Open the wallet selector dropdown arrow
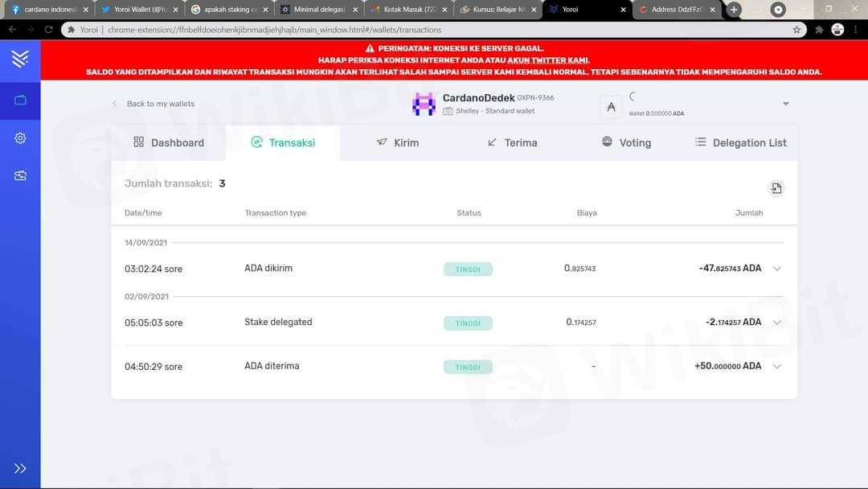 785,104
